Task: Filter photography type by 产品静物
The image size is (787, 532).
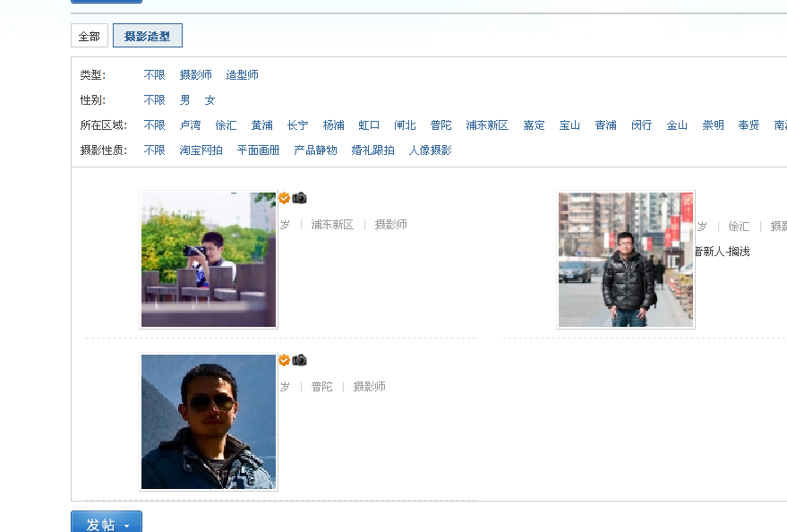Action: (316, 150)
